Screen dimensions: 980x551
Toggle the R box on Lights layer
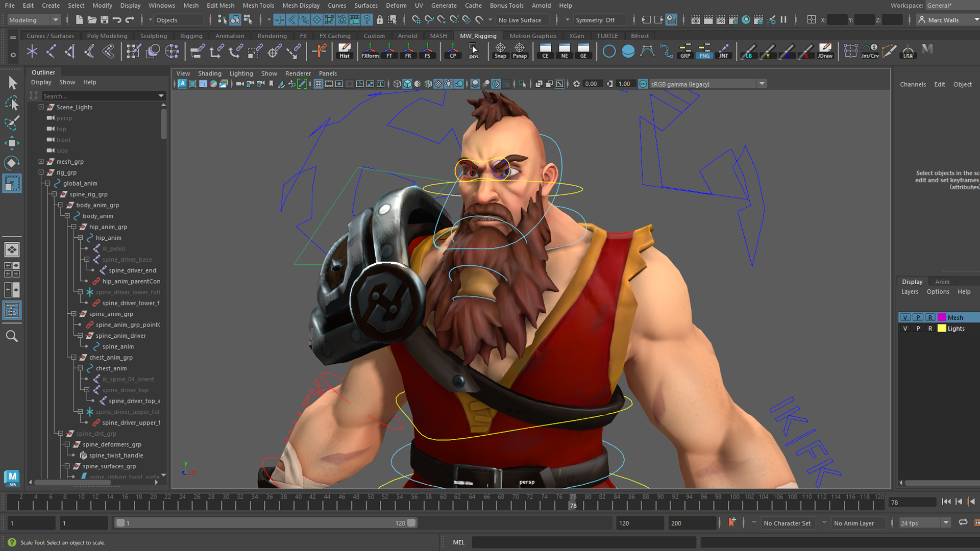[930, 329]
